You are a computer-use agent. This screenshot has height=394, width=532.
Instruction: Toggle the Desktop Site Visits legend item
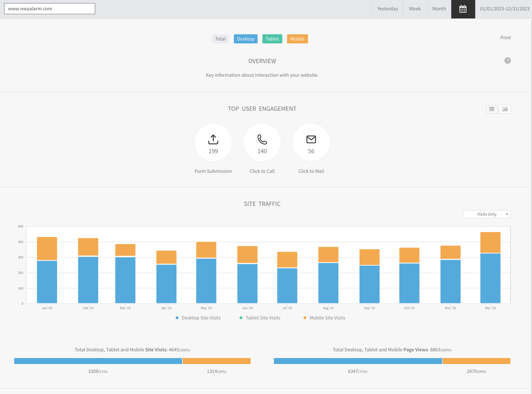tap(198, 318)
